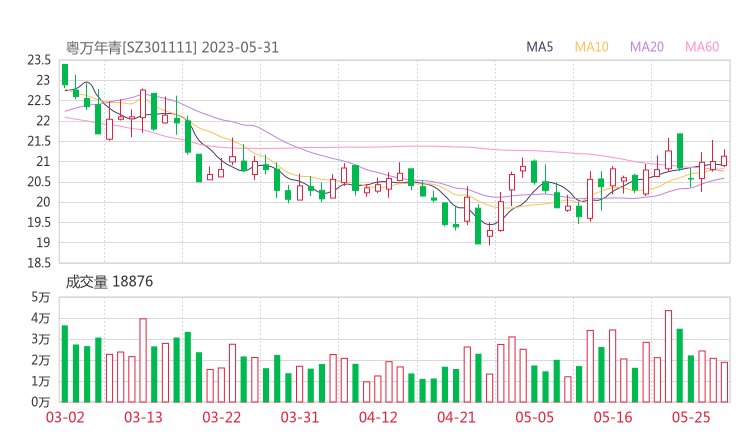Click the 22.5 price axis label
This screenshot has width=740, height=440.
click(x=39, y=101)
